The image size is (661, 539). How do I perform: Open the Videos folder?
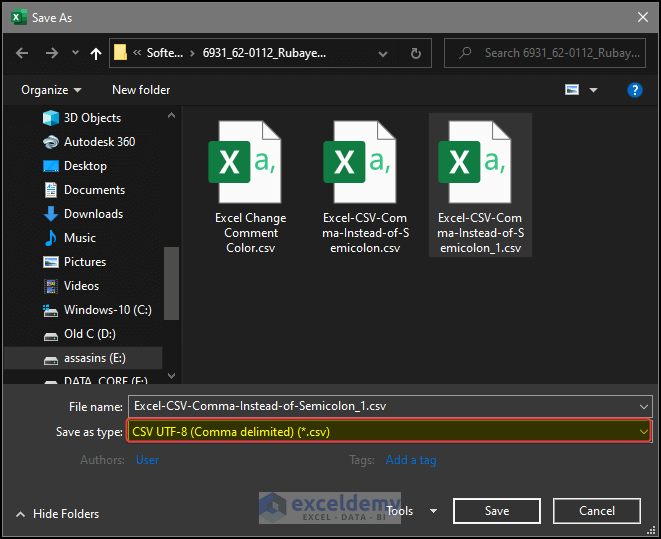81,286
